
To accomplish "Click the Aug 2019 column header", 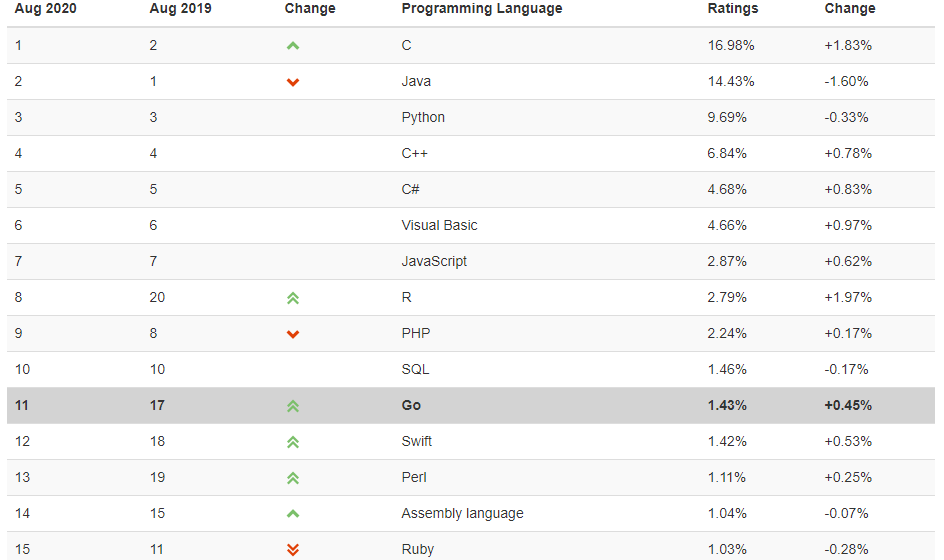I will pyautogui.click(x=181, y=9).
